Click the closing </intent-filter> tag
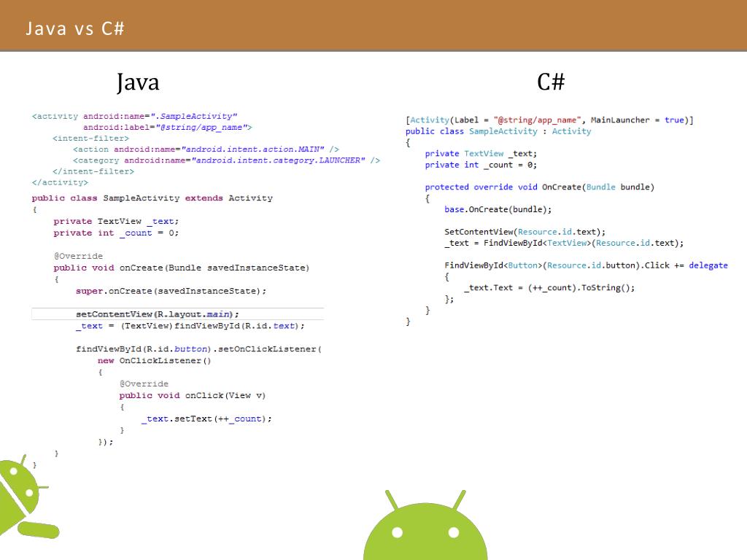 pyautogui.click(x=93, y=171)
